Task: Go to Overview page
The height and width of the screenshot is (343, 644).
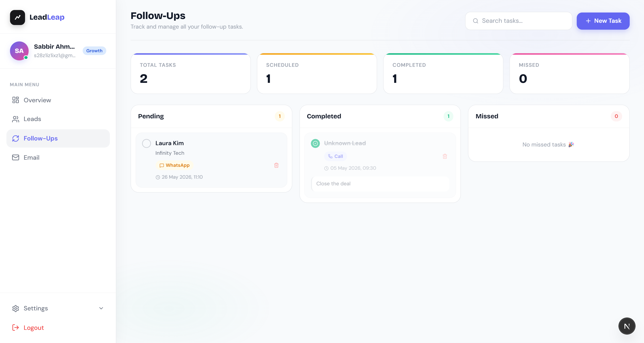Action: pyautogui.click(x=58, y=100)
